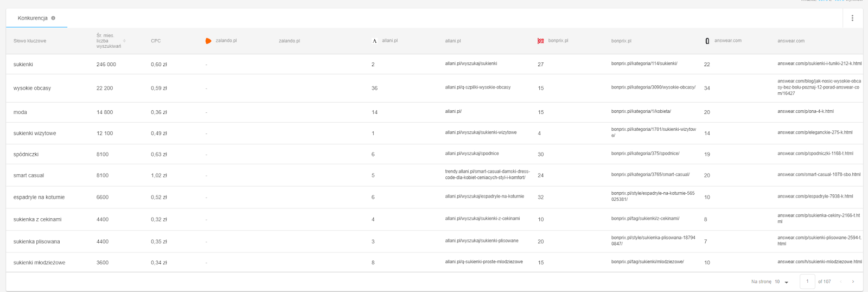Viewport: 868px width, 292px height.
Task: Click the Bonprix logo icon in header
Action: [540, 41]
